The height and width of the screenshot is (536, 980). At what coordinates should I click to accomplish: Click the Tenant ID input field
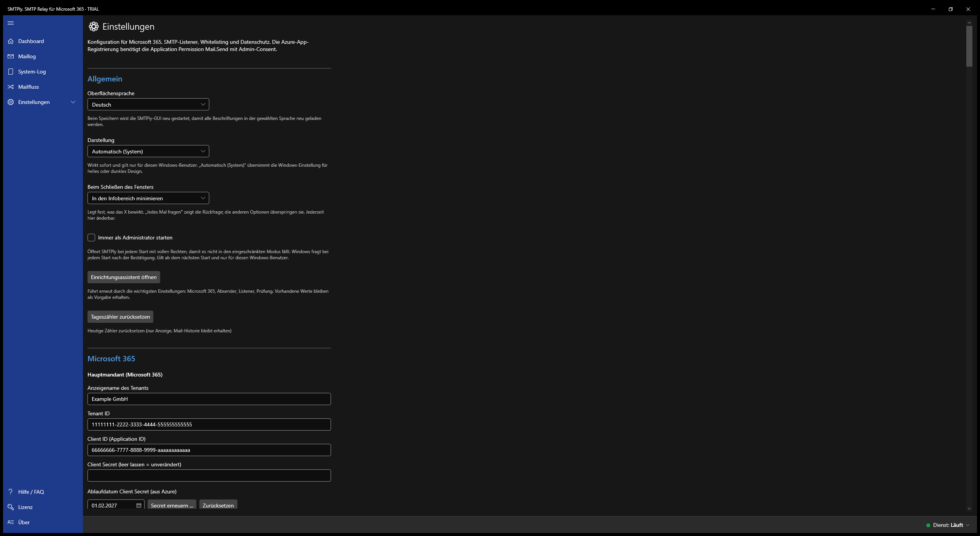(x=209, y=424)
